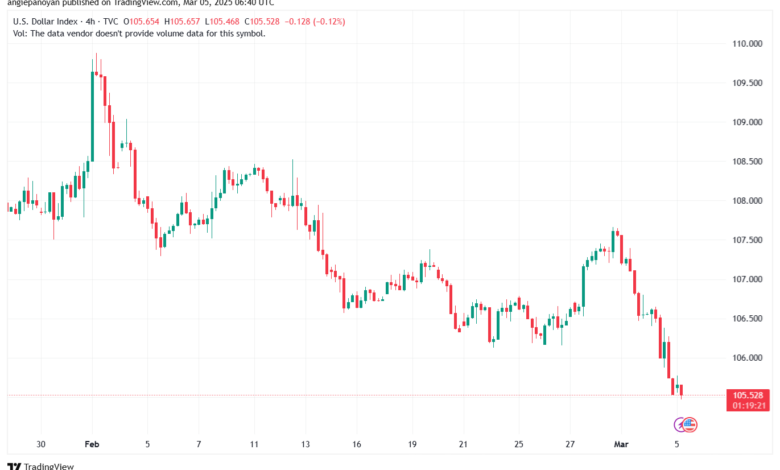The width and height of the screenshot is (780, 470).
Task: Click the Vol data vendor notice
Action: [x=139, y=33]
